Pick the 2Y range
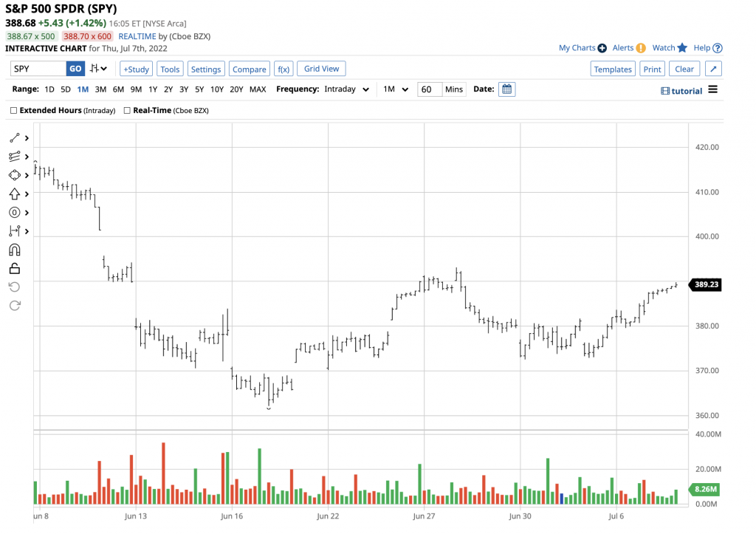This screenshot has height=534, width=756. pyautogui.click(x=168, y=89)
